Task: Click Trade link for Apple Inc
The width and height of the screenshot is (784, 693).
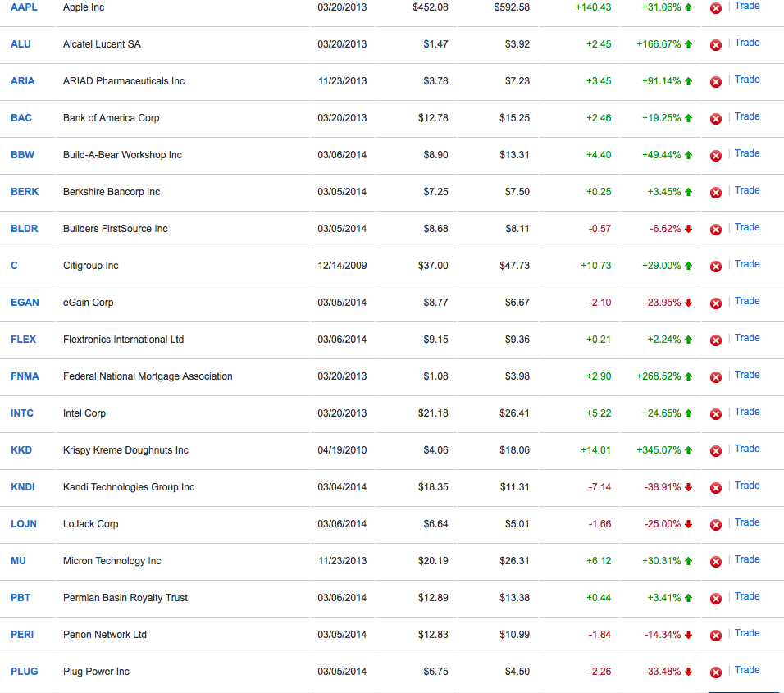Action: [x=747, y=6]
